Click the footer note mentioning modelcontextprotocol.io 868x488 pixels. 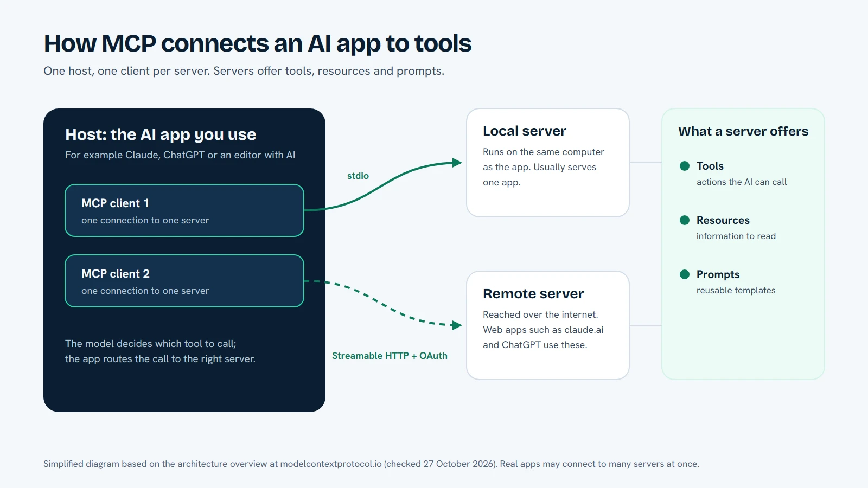(x=371, y=464)
